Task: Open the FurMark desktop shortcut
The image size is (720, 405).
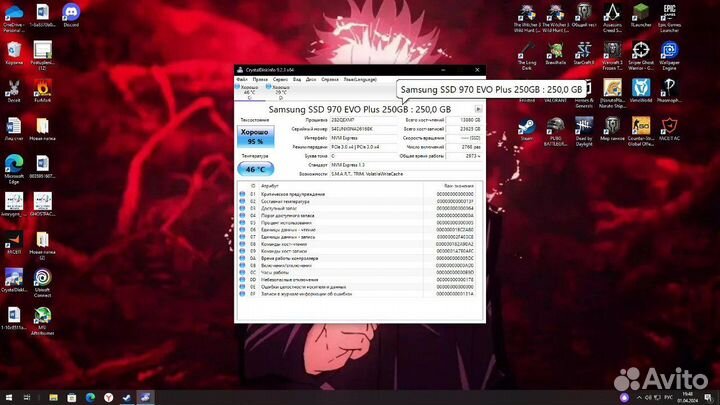Action: (x=42, y=90)
